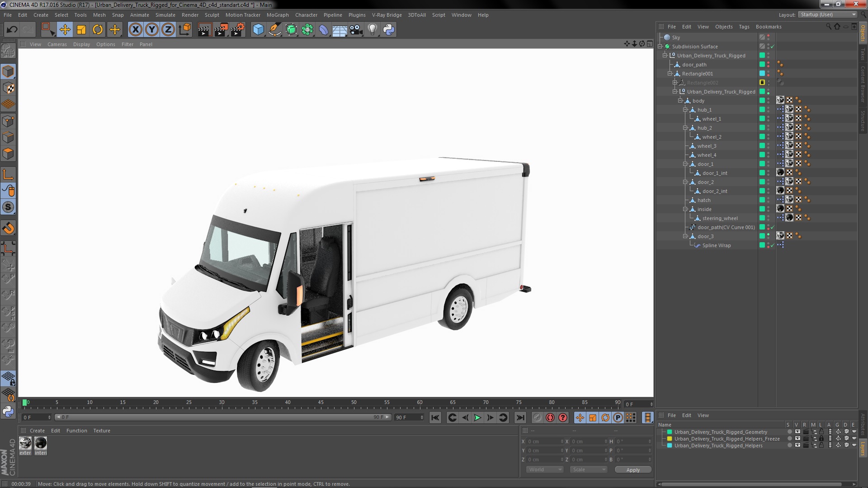Go to end of animation
Viewport: 868px width, 488px height.
(x=520, y=418)
